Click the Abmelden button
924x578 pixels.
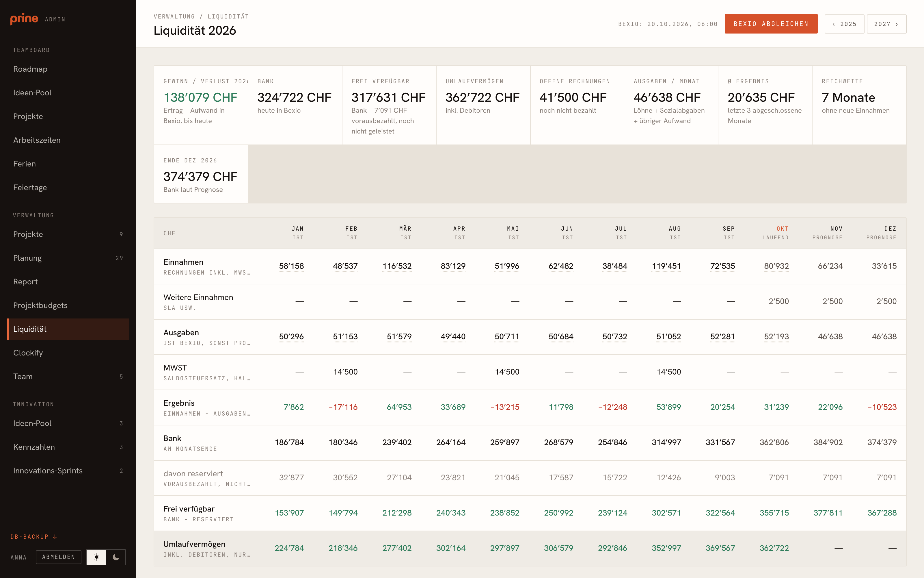coord(58,557)
